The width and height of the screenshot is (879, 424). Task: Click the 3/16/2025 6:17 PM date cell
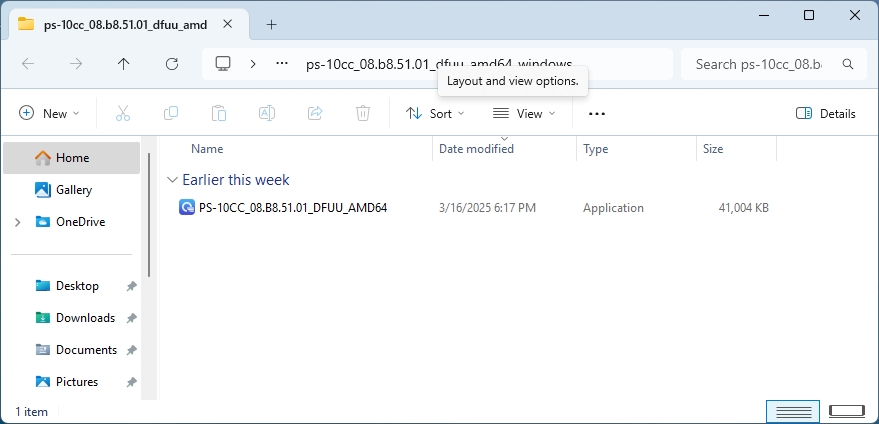[487, 208]
